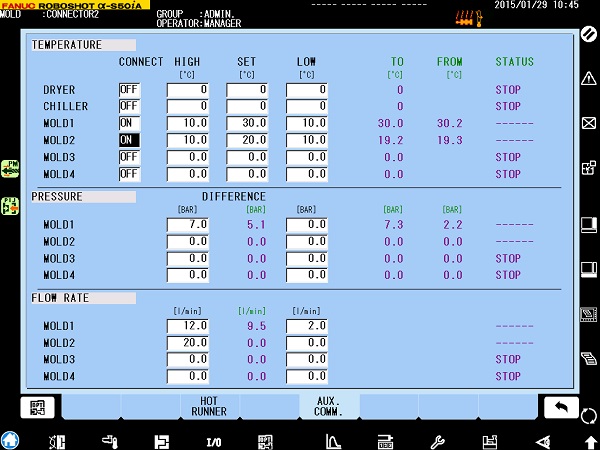Open the production counter icon beside the wrench
The width and height of the screenshot is (600, 450).
(x=385, y=442)
